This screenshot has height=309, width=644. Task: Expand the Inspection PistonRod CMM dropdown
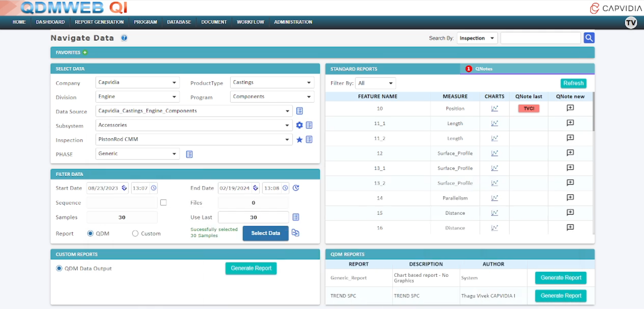click(194, 139)
